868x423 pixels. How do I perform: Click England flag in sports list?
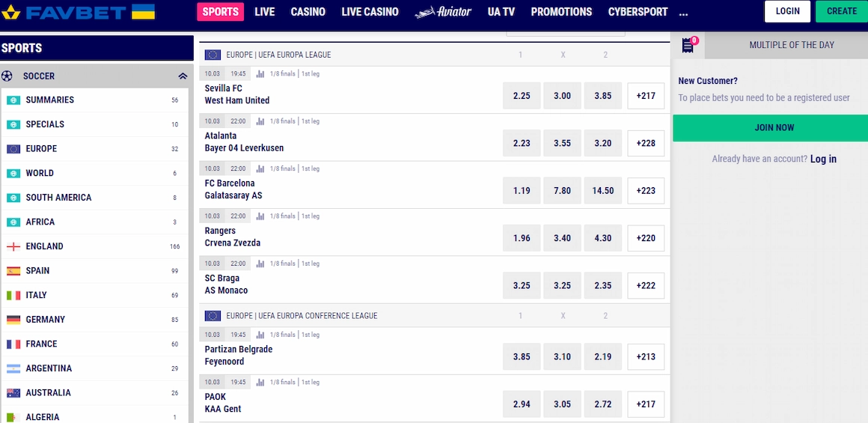tap(13, 246)
